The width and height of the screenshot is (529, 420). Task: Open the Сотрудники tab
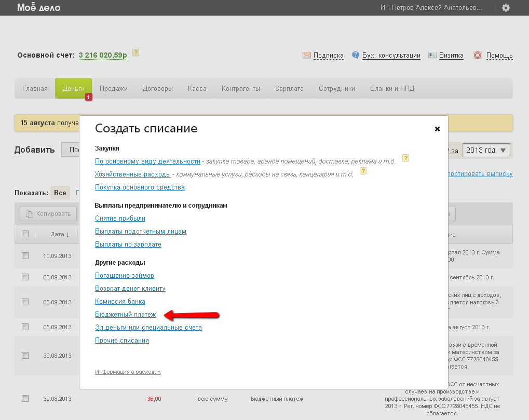[x=337, y=88]
